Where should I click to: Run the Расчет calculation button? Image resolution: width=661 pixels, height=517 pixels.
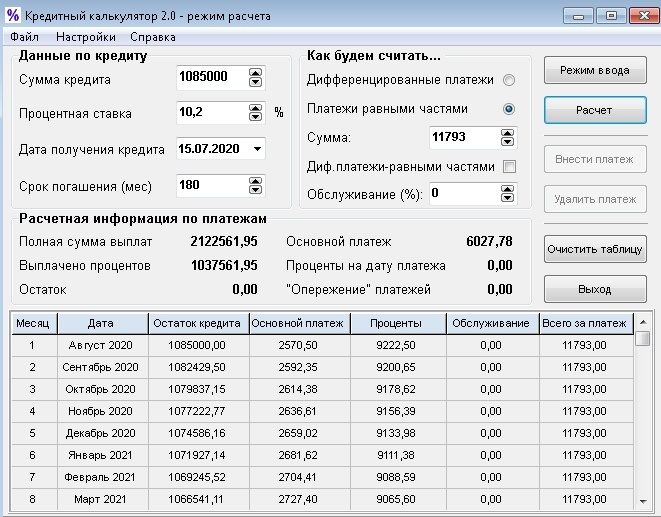point(595,110)
